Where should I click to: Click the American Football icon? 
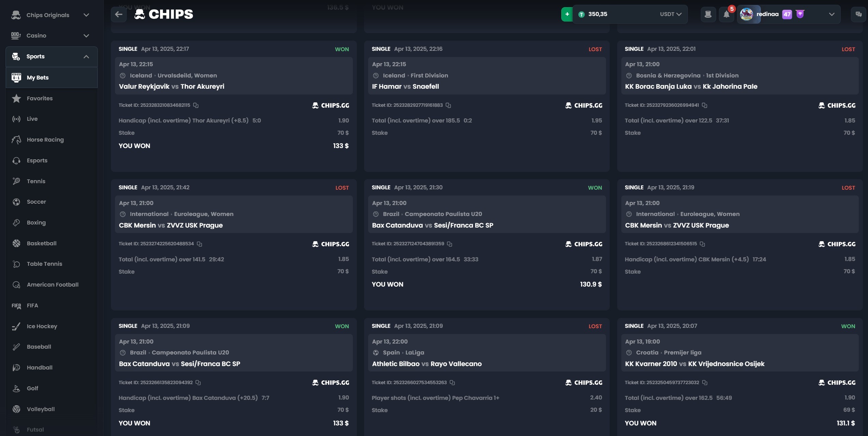[16, 285]
